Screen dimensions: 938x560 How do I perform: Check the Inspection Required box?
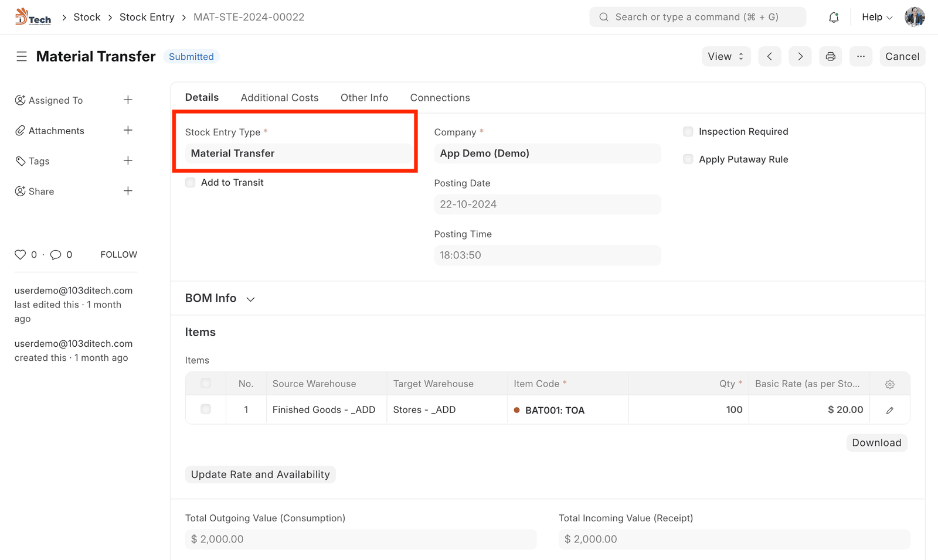click(688, 132)
